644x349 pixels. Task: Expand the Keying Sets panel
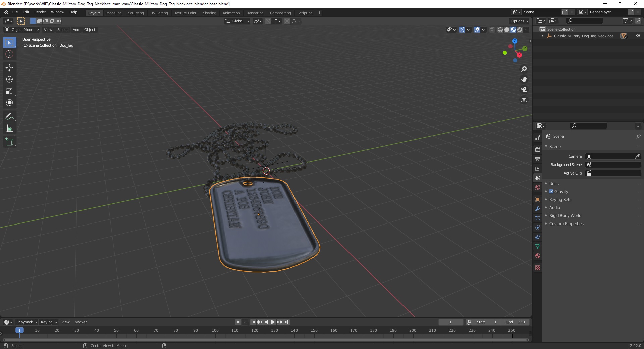(560, 199)
